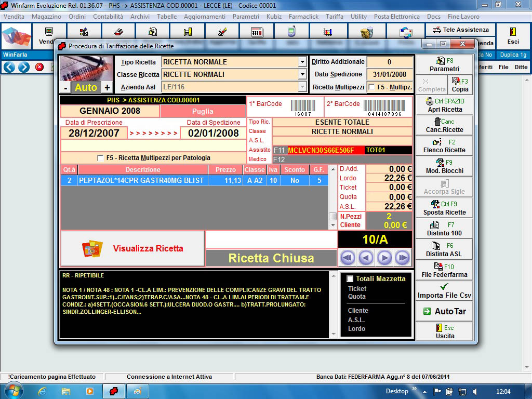The height and width of the screenshot is (399, 532).
Task: Open Elenco Ricette list button
Action: coord(444,146)
